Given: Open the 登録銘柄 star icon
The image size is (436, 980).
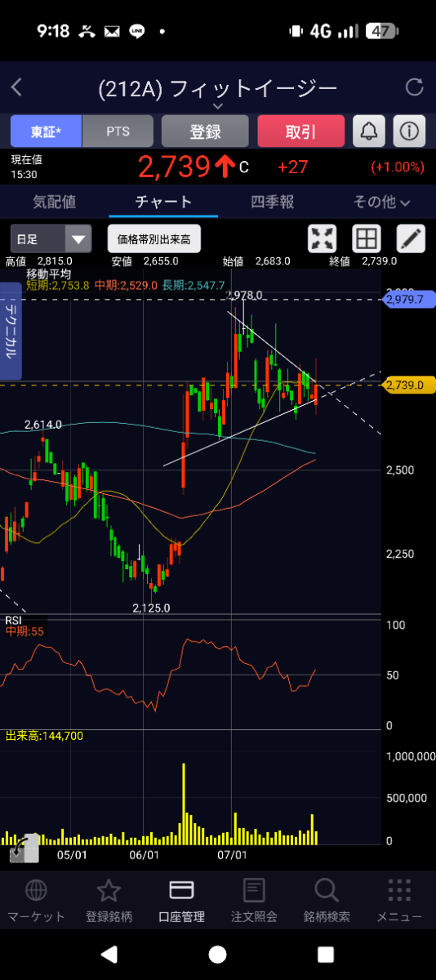Looking at the screenshot, I should 109,890.
